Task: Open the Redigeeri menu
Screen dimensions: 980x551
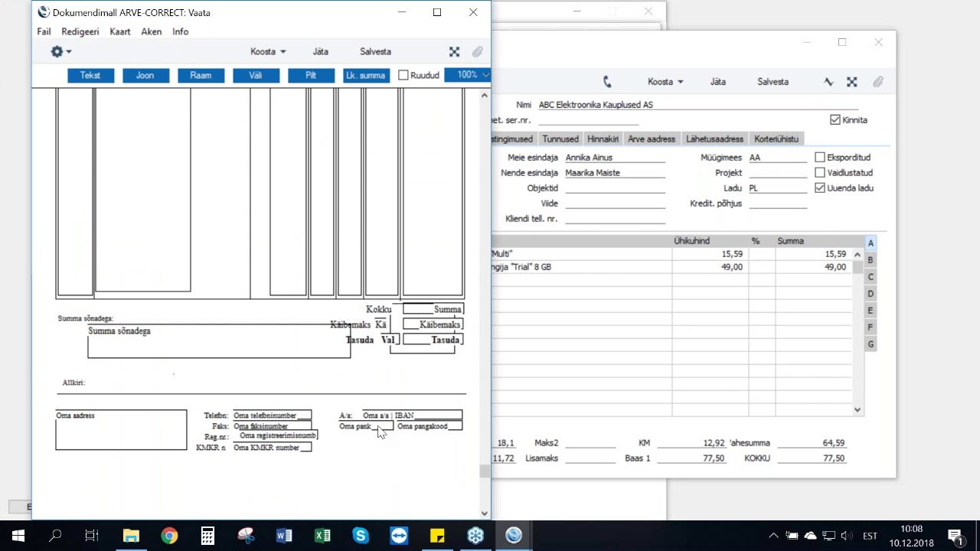Action: click(80, 31)
